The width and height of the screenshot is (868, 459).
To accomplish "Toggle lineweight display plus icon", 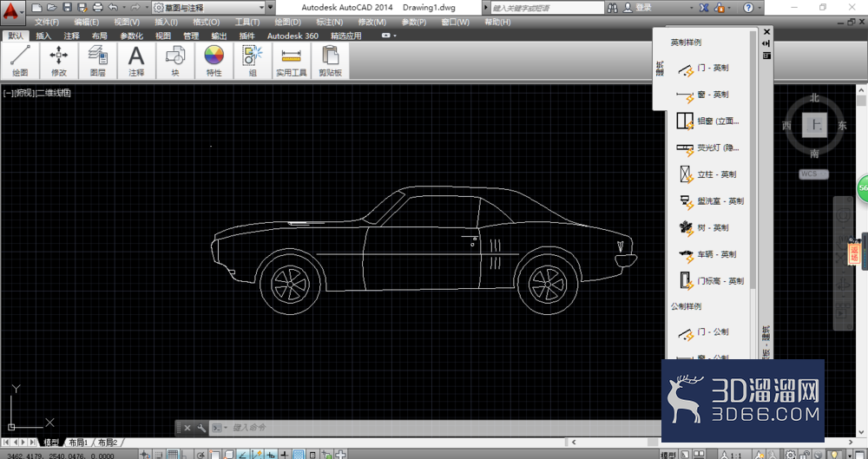I will coord(285,455).
